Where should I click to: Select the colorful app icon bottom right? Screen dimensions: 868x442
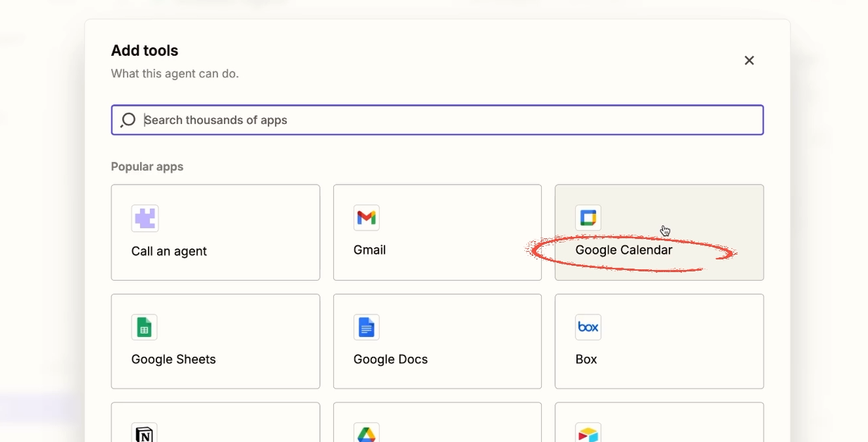click(588, 433)
